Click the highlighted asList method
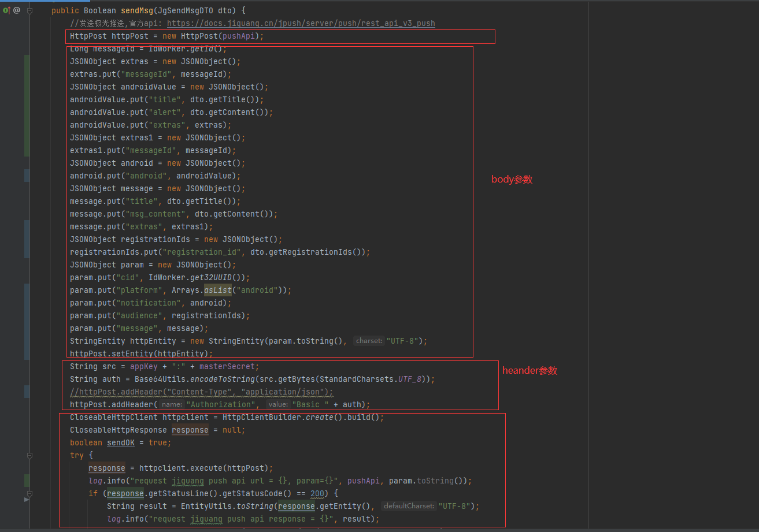The height and width of the screenshot is (532, 759). 218,290
